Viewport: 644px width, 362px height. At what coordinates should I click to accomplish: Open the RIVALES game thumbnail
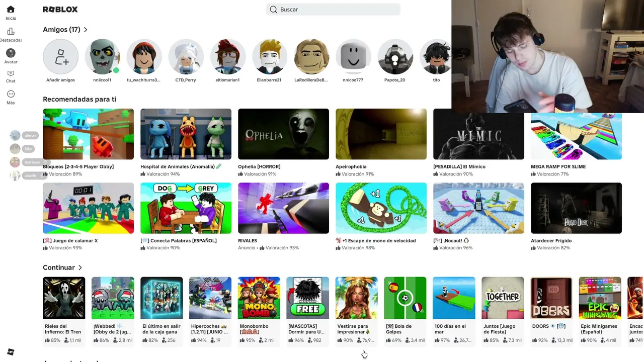click(x=283, y=208)
